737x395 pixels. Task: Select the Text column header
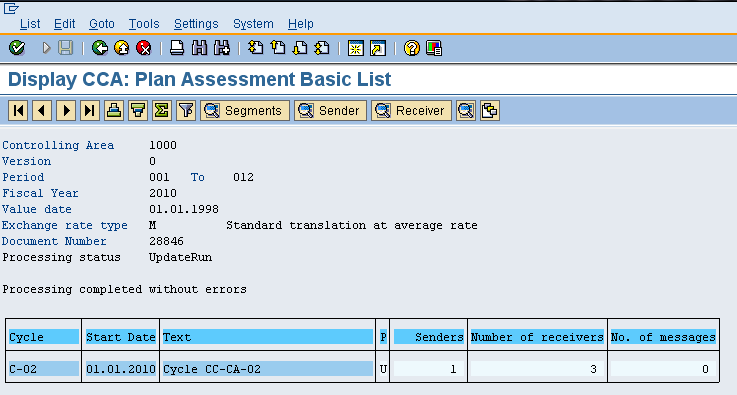[x=268, y=337]
